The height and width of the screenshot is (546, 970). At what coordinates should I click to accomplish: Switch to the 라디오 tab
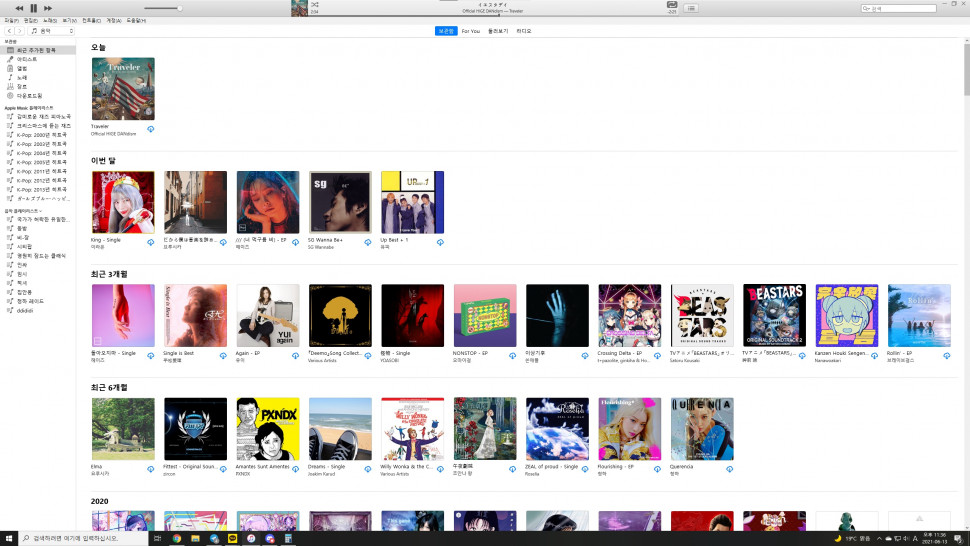tap(524, 31)
